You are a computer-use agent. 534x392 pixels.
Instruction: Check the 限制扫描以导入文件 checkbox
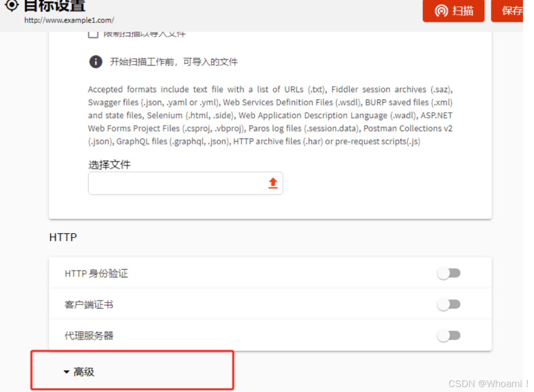[93, 35]
